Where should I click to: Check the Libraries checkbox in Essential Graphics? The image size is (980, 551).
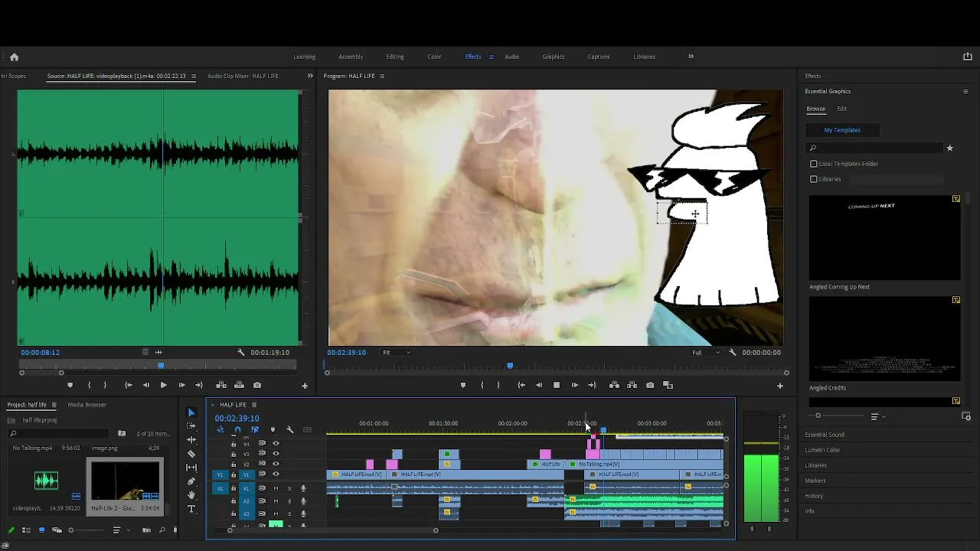[x=814, y=179]
